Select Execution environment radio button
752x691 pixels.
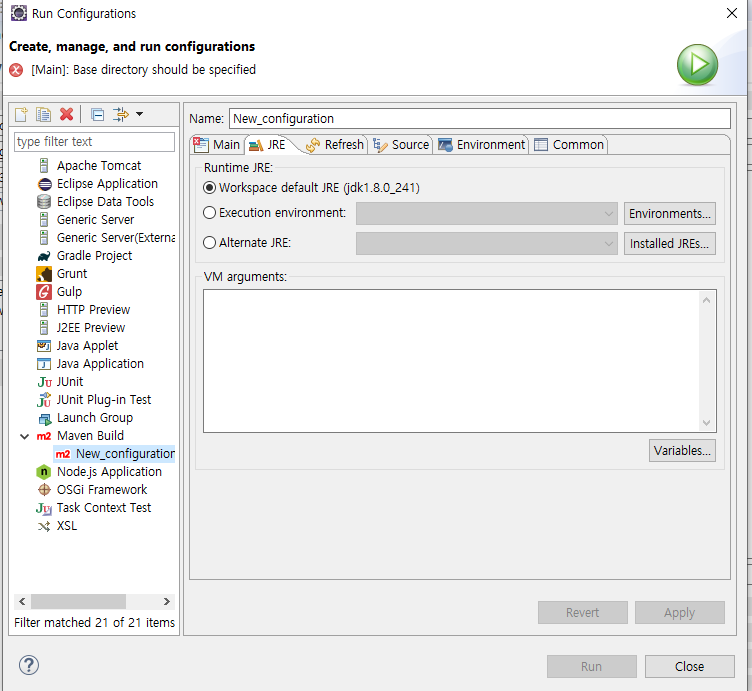pyautogui.click(x=210, y=212)
